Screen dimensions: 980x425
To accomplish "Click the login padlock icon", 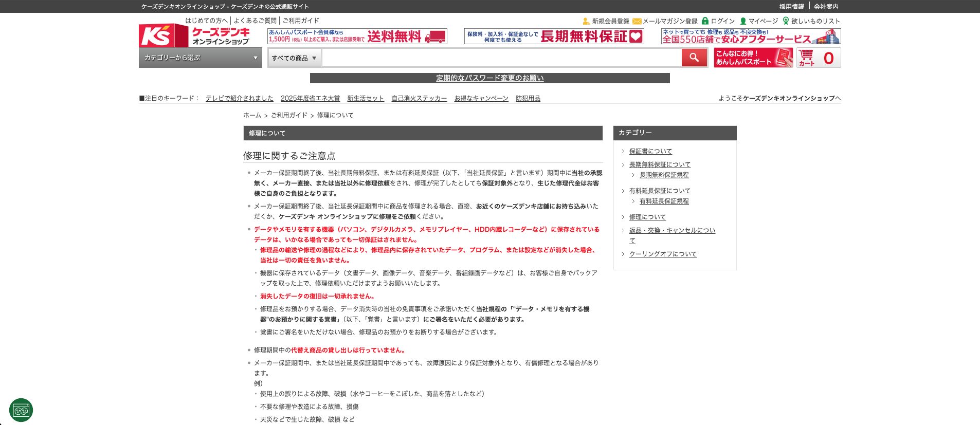I will click(x=705, y=21).
